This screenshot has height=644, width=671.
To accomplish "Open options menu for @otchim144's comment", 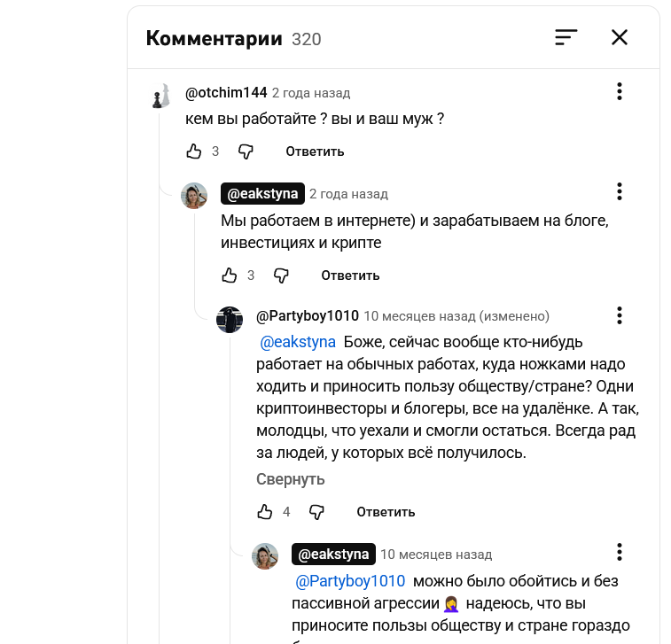I will 620,91.
